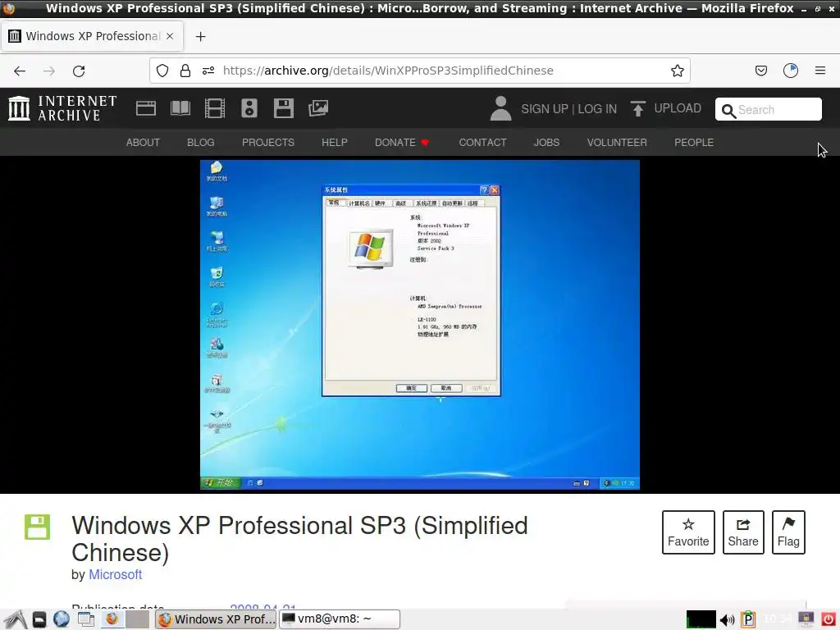840x630 pixels.
Task: Open the Video film icon
Action: (214, 108)
